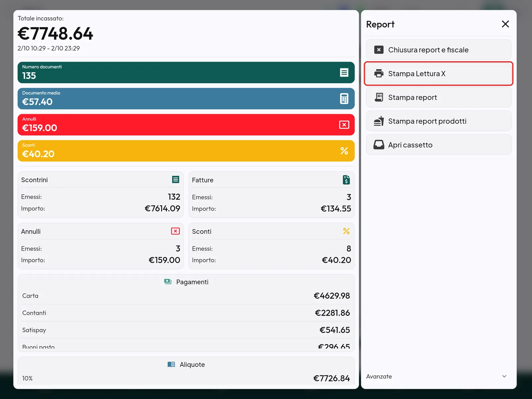The height and width of the screenshot is (399, 532).
Task: Choose Stampa report
Action: pos(439,97)
